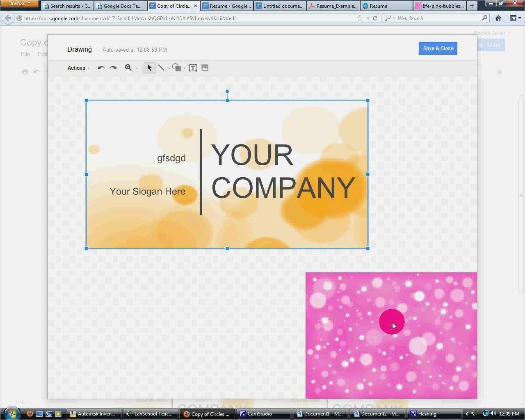525x420 pixels.
Task: Click the Undo arrow in drawing toolbar
Action: coord(101,68)
